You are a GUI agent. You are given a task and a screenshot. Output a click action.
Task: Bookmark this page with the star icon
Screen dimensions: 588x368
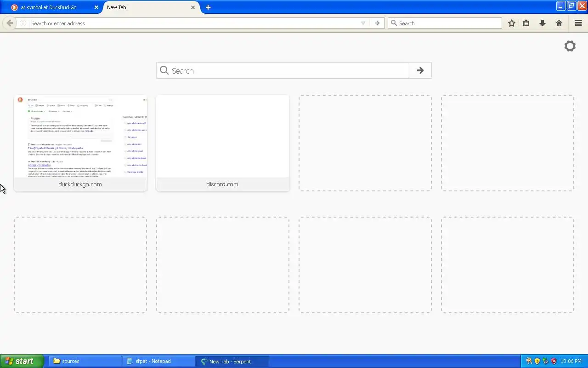click(511, 23)
